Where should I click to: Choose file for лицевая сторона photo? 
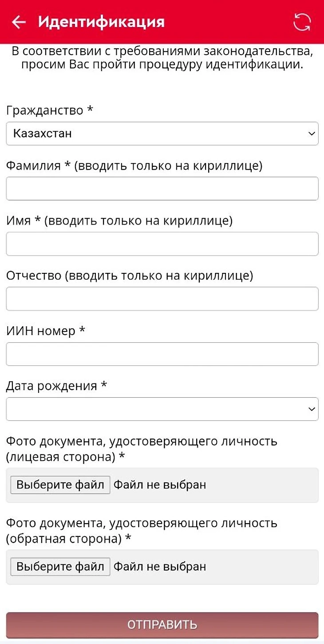(x=60, y=485)
